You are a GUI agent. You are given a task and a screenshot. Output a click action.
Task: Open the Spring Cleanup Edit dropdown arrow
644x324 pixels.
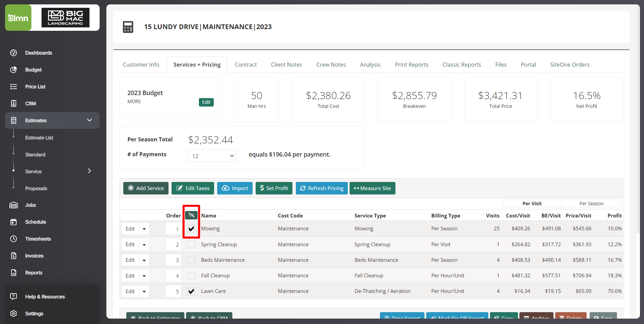pos(144,245)
